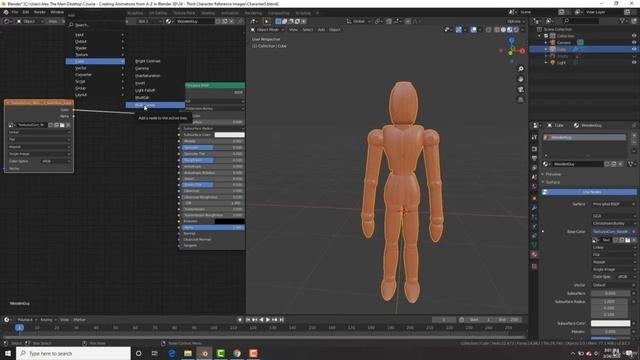Viewport: 640px width, 360px height.
Task: Open File Explorer from the taskbar
Action: 188,353
